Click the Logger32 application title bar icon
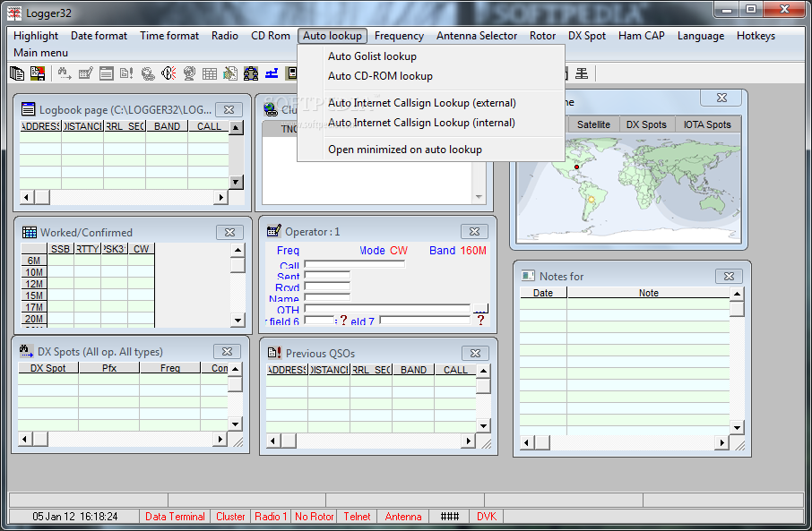812x531 pixels. click(x=14, y=13)
